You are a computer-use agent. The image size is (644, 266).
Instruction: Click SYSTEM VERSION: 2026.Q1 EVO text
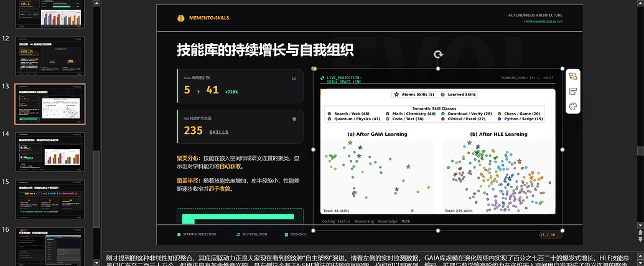coord(543,21)
